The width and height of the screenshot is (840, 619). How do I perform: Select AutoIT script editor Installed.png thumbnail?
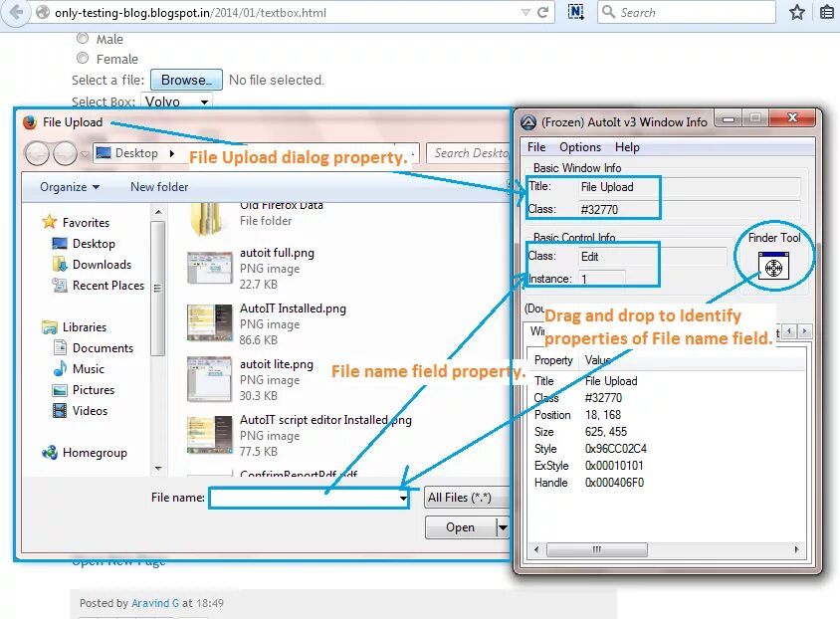[209, 435]
